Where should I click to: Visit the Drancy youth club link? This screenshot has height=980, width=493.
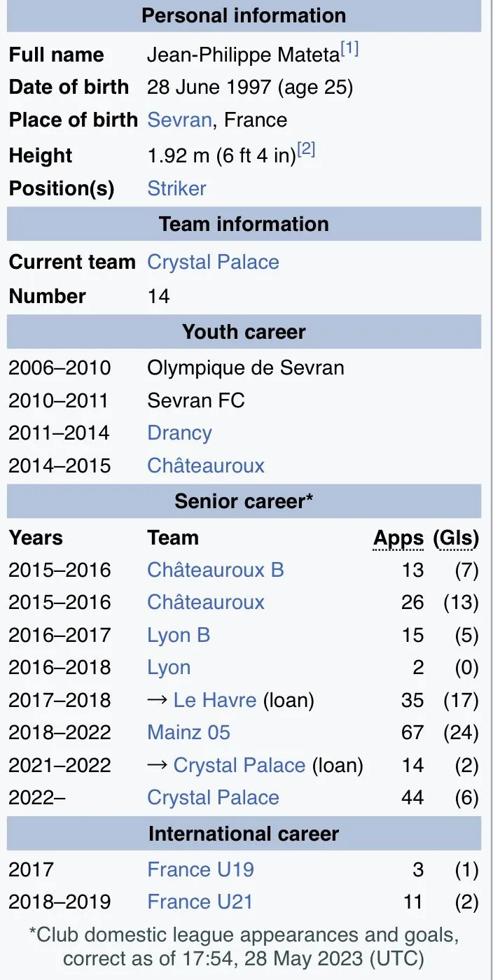(x=179, y=433)
